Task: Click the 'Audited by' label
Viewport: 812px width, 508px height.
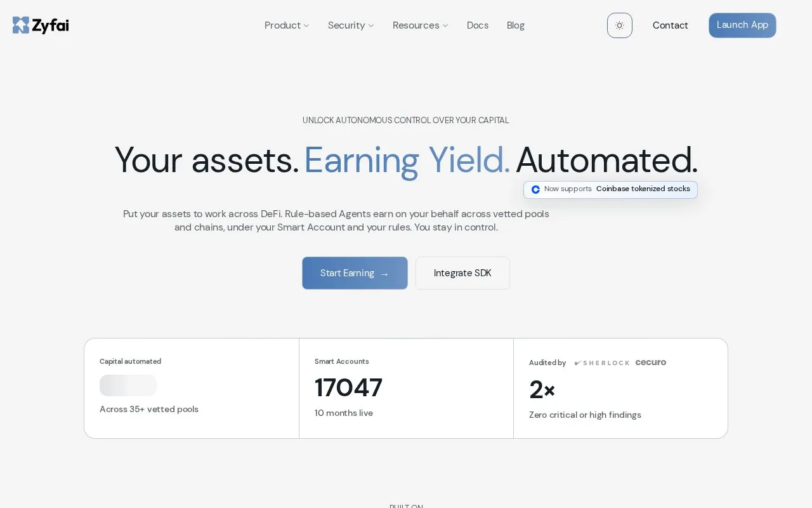Action: 547,363
